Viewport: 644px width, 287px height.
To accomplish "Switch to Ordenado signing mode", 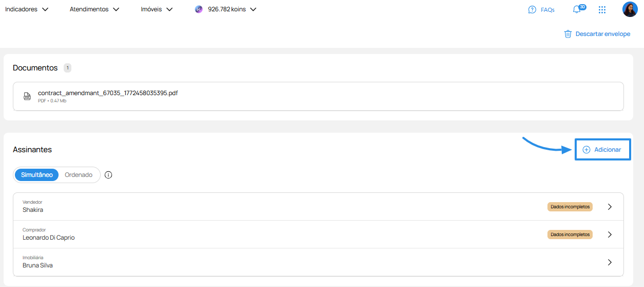I will point(79,175).
